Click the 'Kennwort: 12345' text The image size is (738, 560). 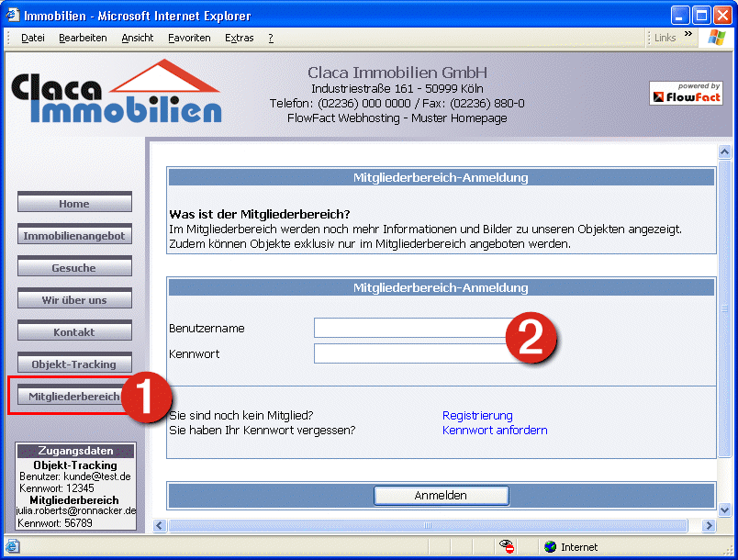click(x=57, y=488)
